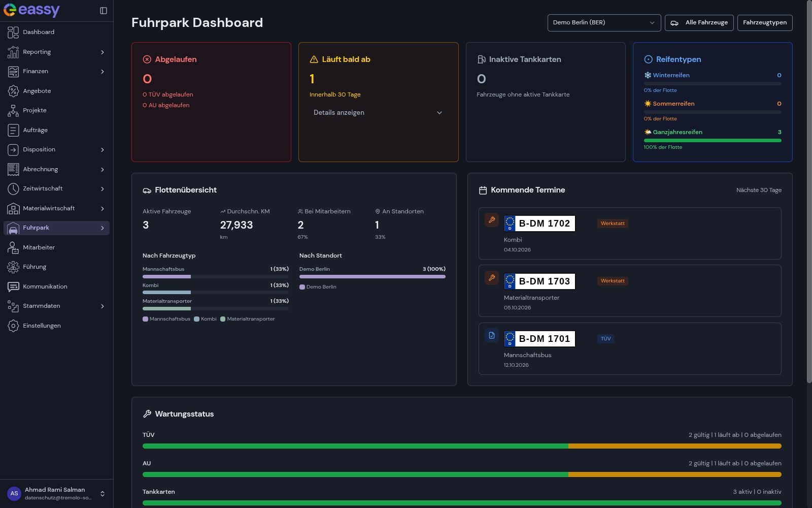Image resolution: width=812 pixels, height=508 pixels.
Task: Click the B-DM 1702 license plate
Action: 539,224
